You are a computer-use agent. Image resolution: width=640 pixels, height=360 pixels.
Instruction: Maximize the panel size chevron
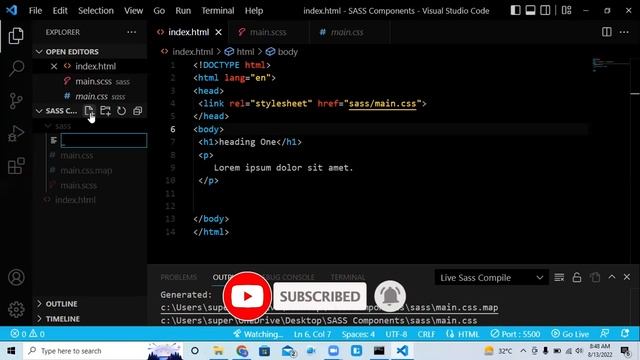(x=612, y=277)
